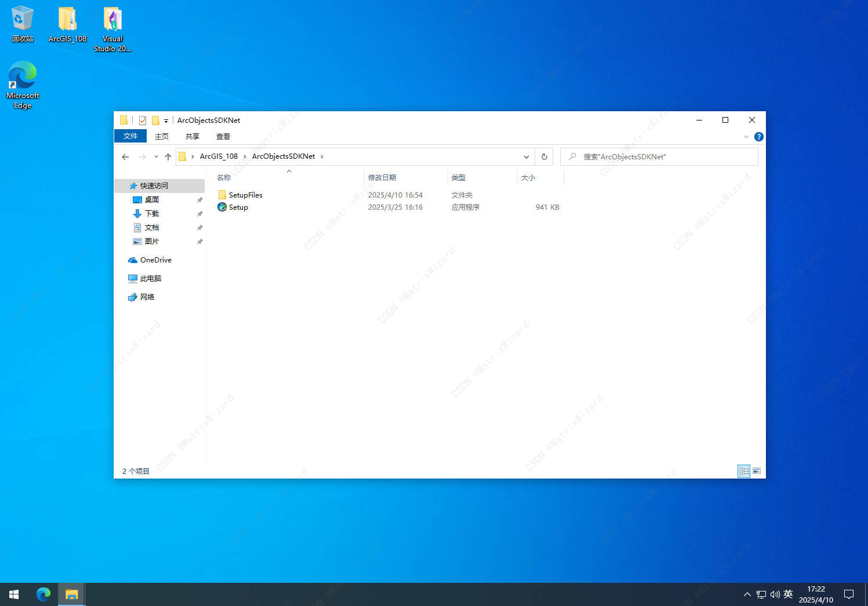Viewport: 868px width, 606px height.
Task: Go back with the back arrow
Action: point(125,156)
